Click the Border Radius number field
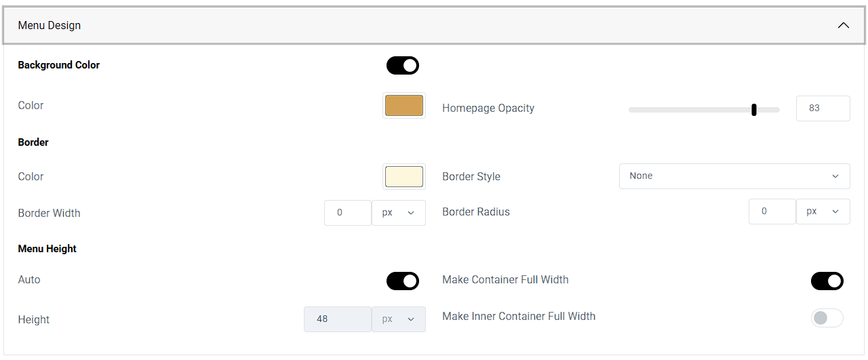Screen dimensions: 868x360 772,212
